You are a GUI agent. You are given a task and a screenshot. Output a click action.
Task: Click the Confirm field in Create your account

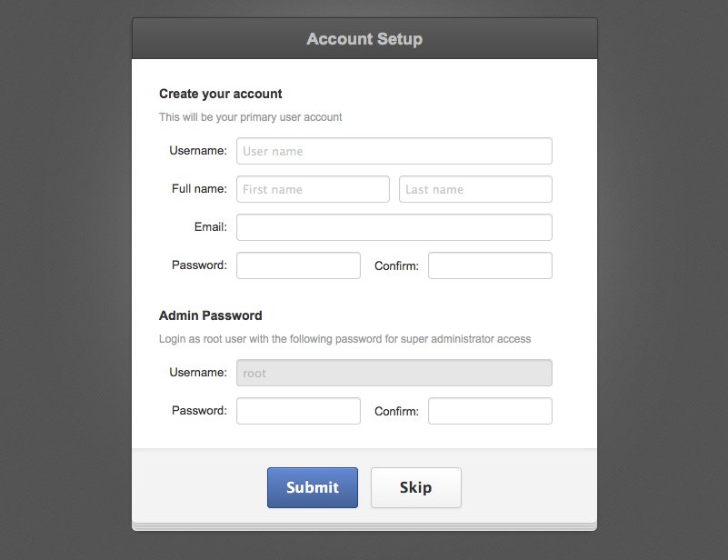click(490, 265)
